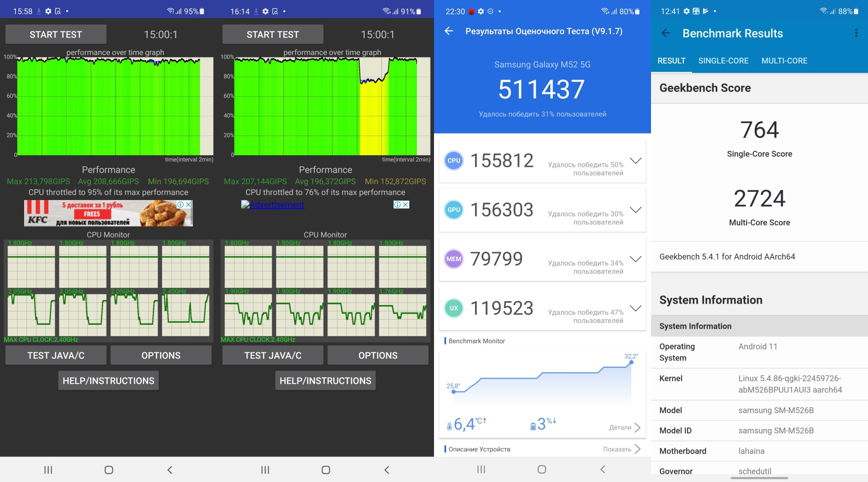Expand the MEM score 79799 details
Viewport: 868px width, 482px height.
click(636, 259)
